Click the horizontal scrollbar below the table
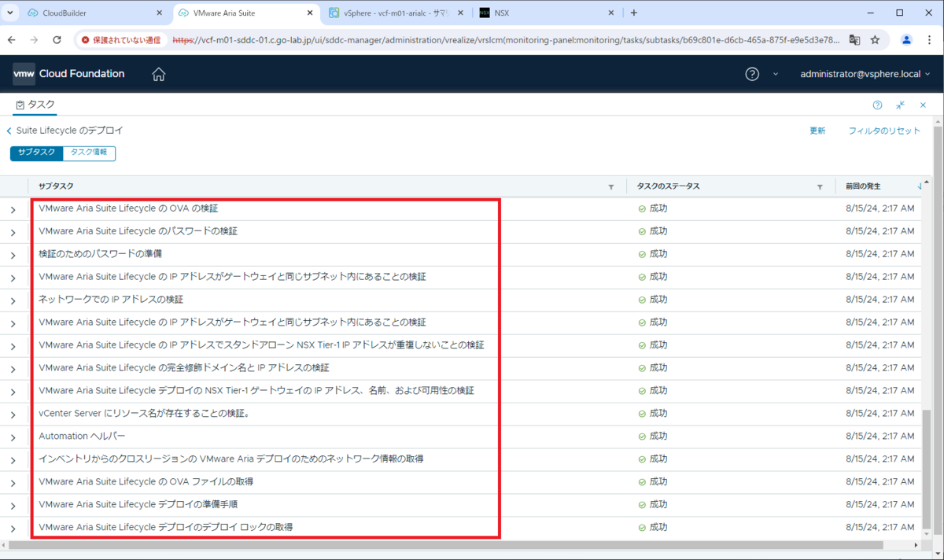Screen dimensions: 944x560 444,544
